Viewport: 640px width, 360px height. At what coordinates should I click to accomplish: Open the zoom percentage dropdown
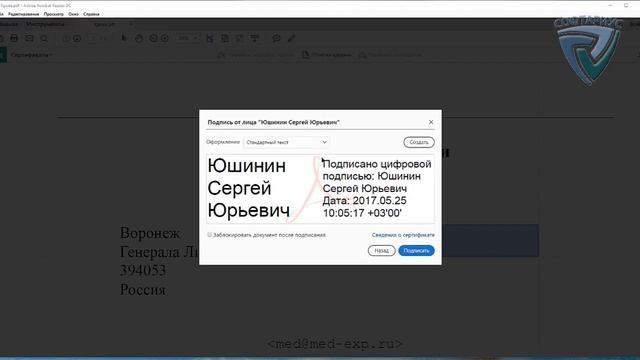tap(187, 38)
